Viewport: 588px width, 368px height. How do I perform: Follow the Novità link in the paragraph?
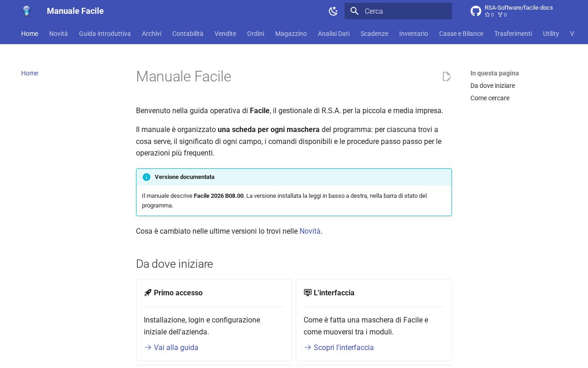(310, 231)
